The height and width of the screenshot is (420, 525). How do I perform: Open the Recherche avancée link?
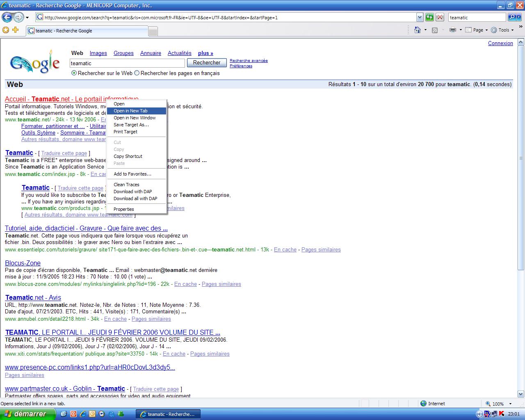[249, 61]
